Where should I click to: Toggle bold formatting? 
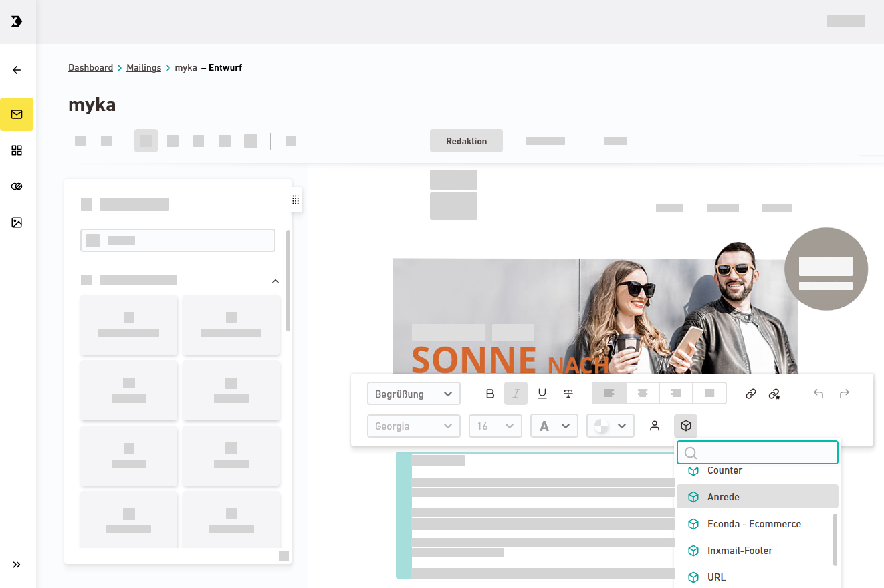pyautogui.click(x=490, y=394)
